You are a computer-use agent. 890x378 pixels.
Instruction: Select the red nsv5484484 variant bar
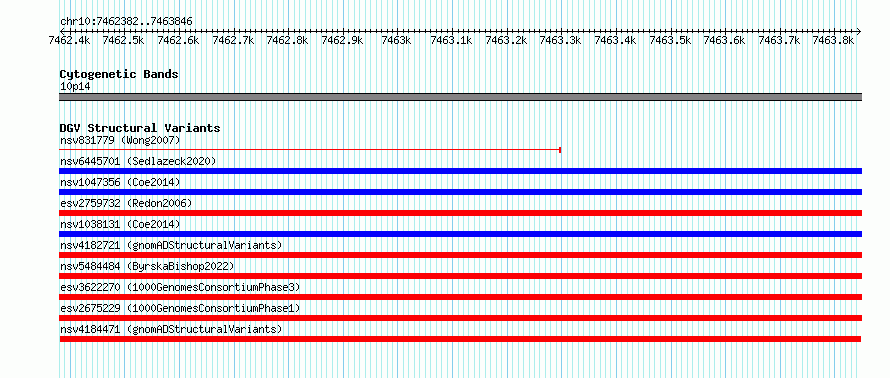[460, 276]
